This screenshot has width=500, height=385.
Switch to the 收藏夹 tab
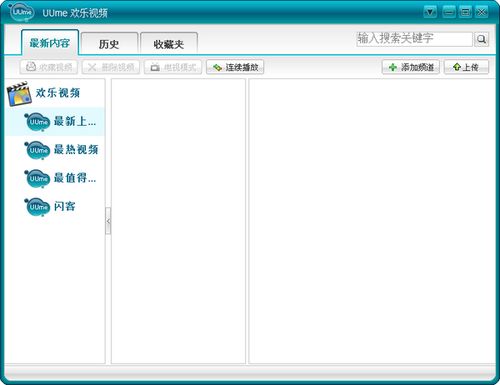coord(169,43)
